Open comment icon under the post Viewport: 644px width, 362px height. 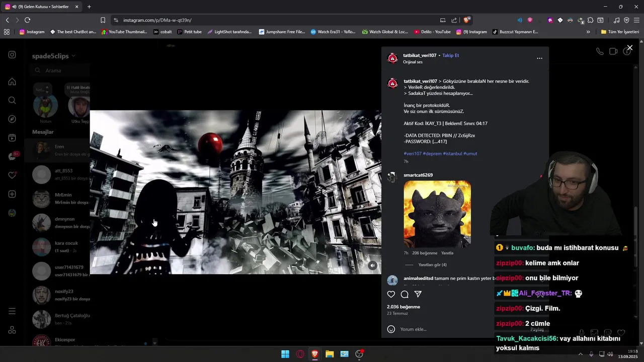click(405, 294)
